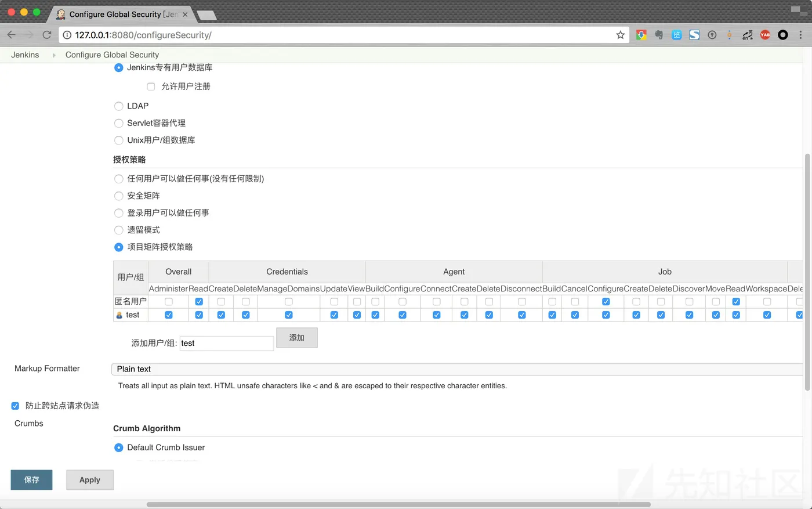Uncheck Overall Administer for test user
Screen dimensions: 812x509
(169, 315)
